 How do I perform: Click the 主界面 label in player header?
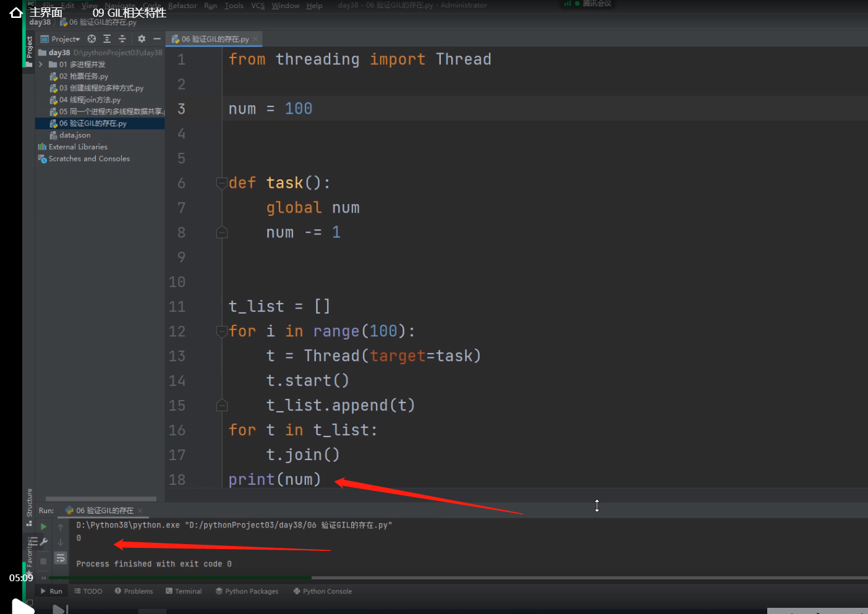(46, 12)
